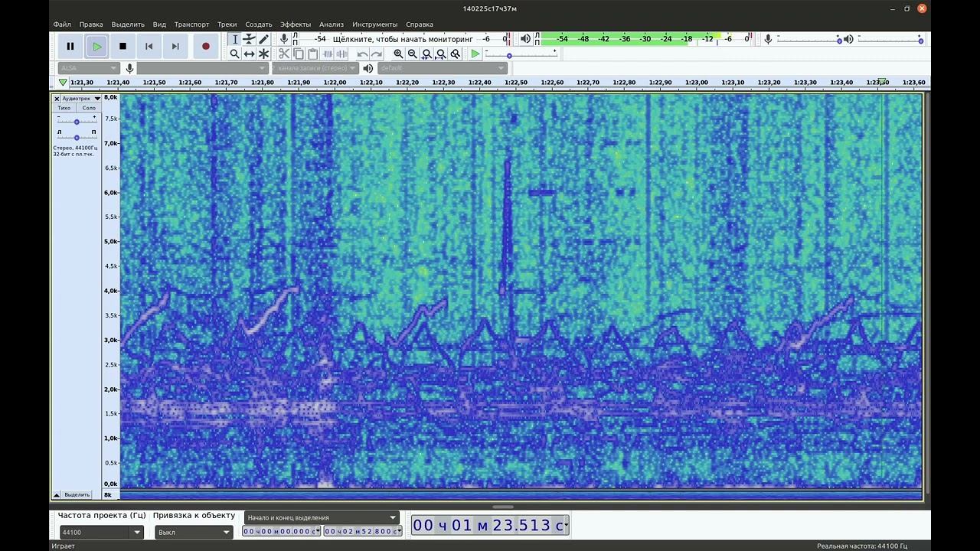The width and height of the screenshot is (980, 551).
Task: Click the Trim audio icon
Action: point(328,54)
